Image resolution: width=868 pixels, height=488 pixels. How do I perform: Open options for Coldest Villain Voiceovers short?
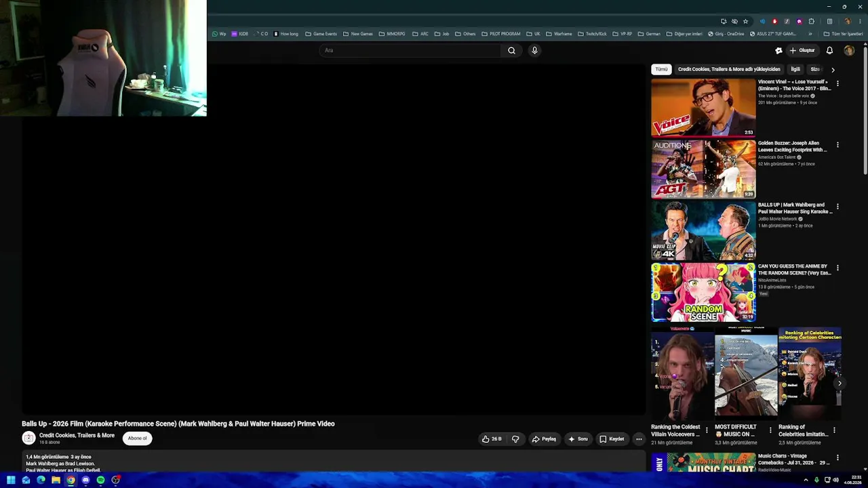(x=707, y=430)
